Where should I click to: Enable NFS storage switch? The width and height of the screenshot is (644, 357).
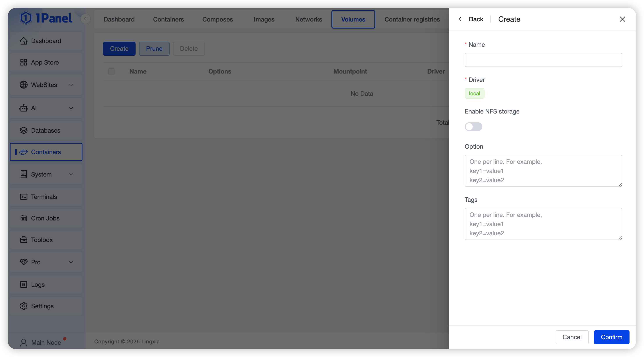pos(473,127)
